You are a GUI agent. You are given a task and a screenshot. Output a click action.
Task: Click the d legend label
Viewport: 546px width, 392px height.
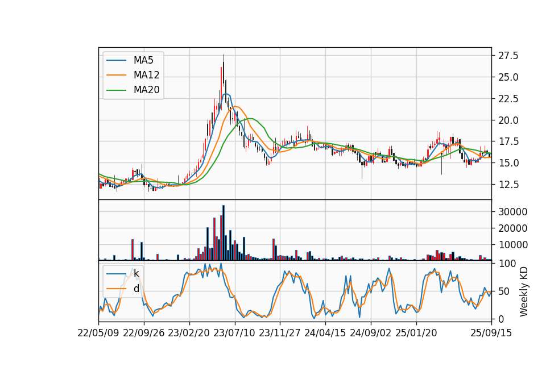point(136,289)
